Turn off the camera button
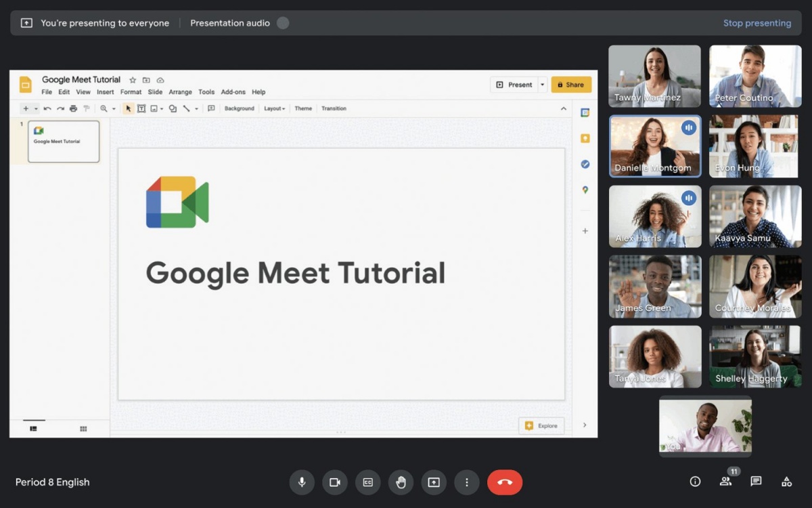This screenshot has width=812, height=508. coord(335,482)
